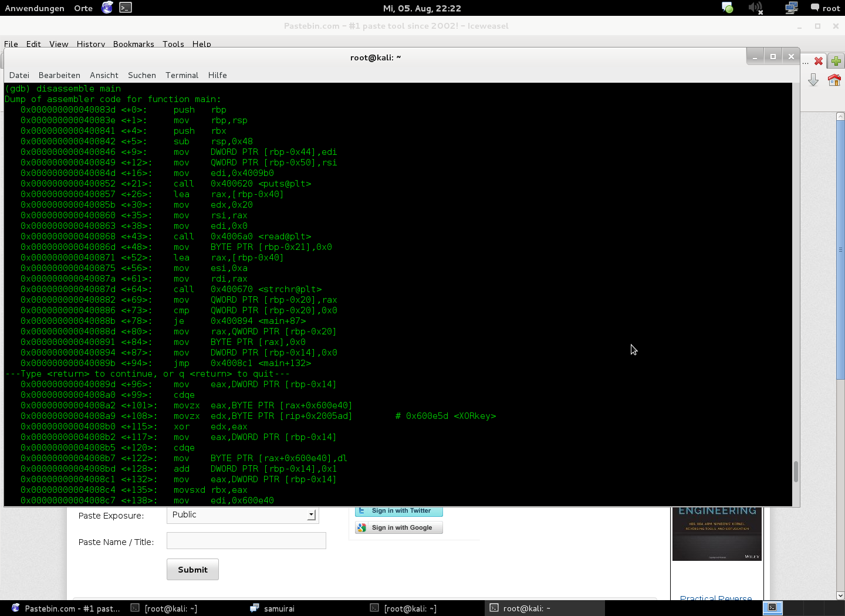Open Iceweasel History menu
Image resolution: width=845 pixels, height=616 pixels.
(91, 44)
